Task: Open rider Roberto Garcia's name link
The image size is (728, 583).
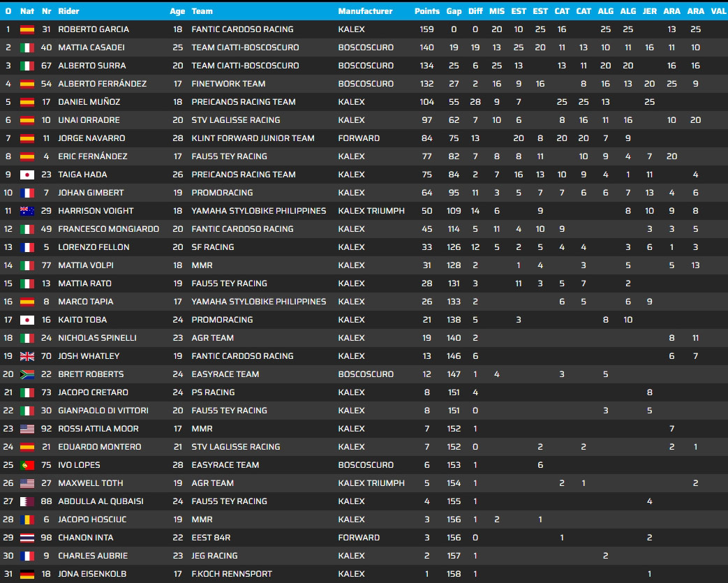Action: point(93,29)
